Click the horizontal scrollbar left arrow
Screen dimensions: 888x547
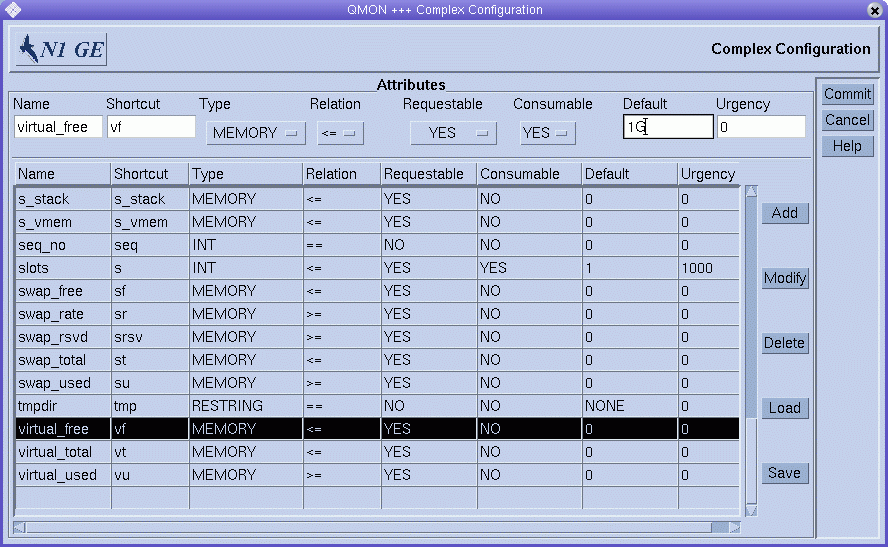[x=19, y=527]
